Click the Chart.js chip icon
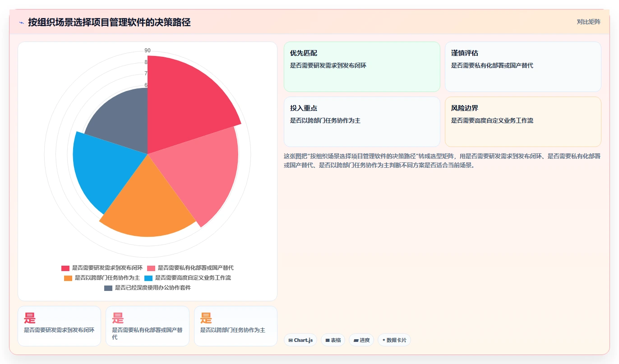This screenshot has height=364, width=619. click(x=291, y=341)
